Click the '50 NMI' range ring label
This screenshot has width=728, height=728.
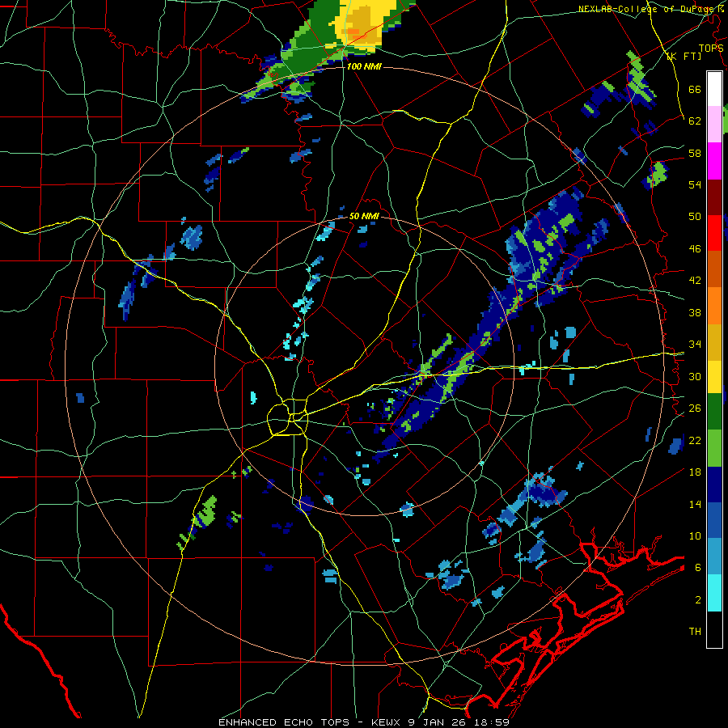point(364,216)
